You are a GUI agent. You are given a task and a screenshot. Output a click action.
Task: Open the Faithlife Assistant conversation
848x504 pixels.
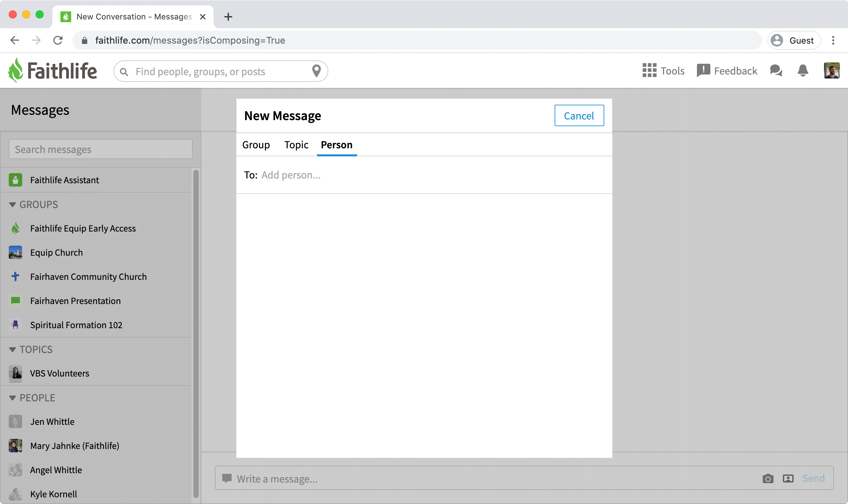(x=64, y=180)
